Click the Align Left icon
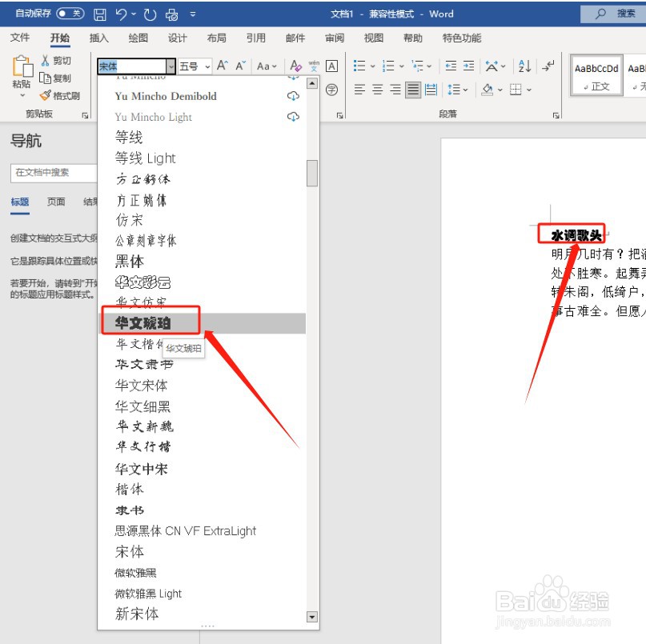 (359, 90)
